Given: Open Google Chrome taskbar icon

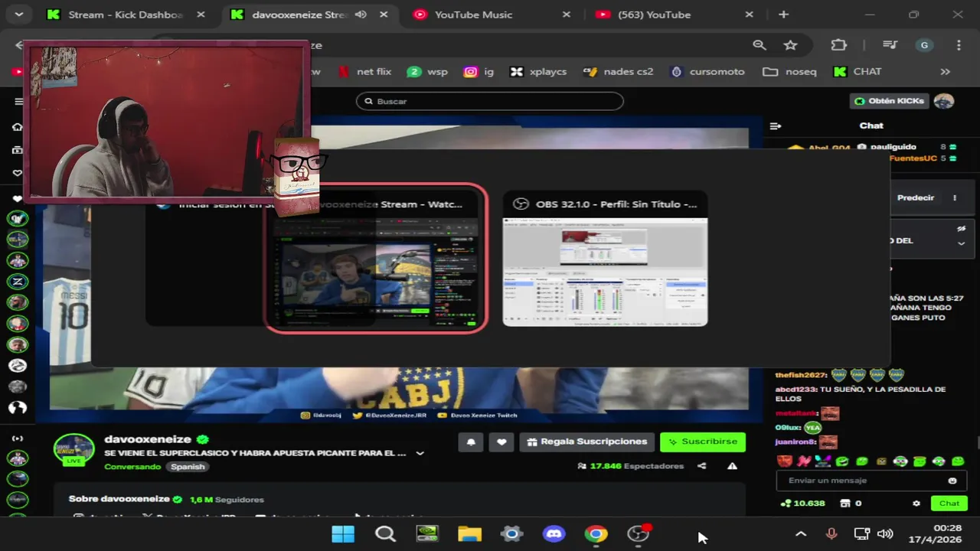Looking at the screenshot, I should (x=596, y=534).
